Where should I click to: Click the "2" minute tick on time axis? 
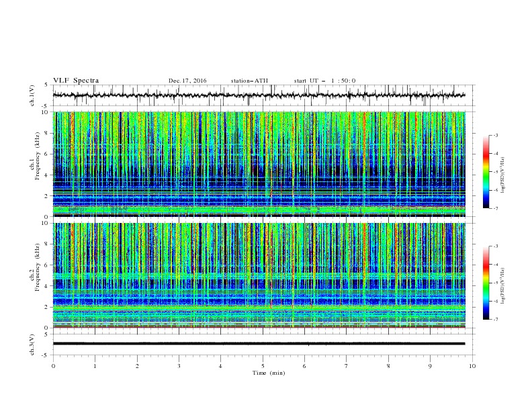coord(137,366)
